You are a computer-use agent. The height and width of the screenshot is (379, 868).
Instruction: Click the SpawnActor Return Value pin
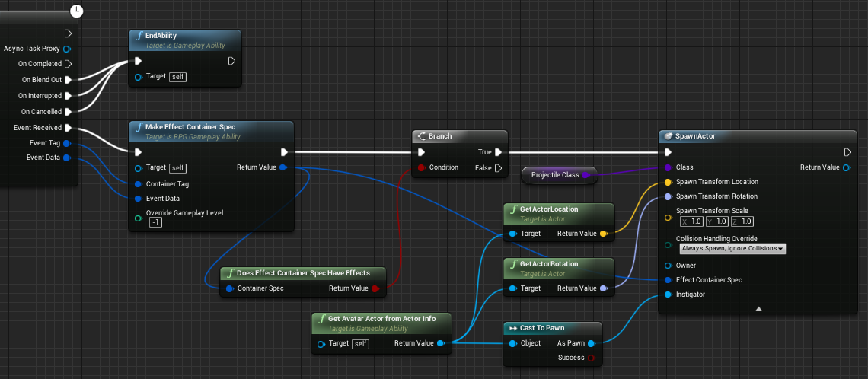click(847, 167)
